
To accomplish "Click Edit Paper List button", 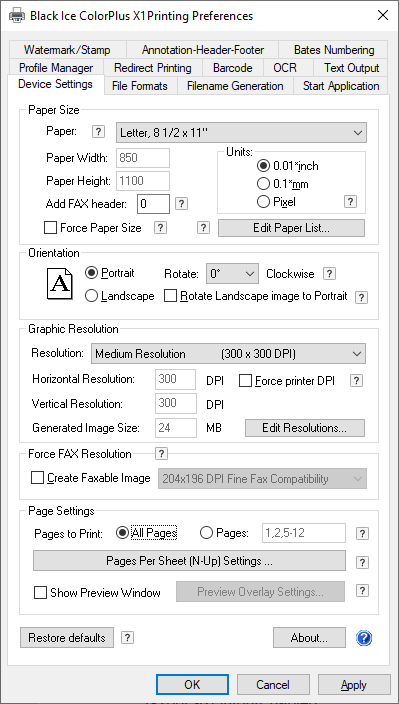I will point(291,228).
